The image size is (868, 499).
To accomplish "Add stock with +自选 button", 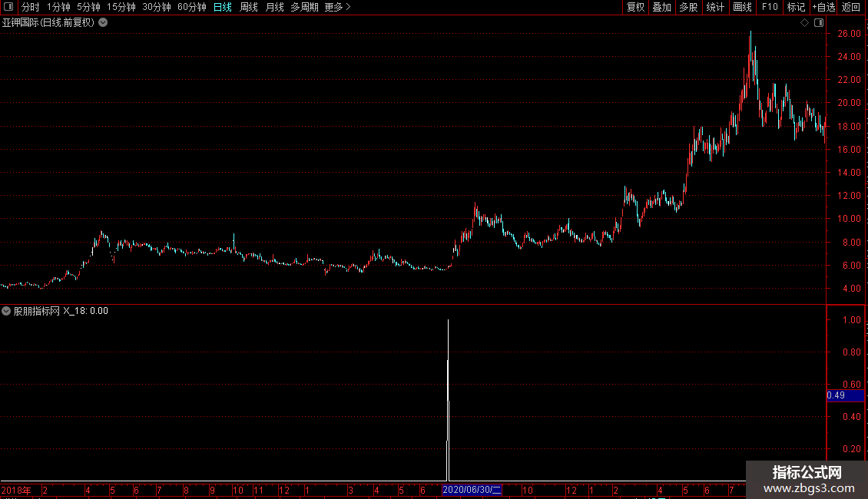I will pos(823,7).
